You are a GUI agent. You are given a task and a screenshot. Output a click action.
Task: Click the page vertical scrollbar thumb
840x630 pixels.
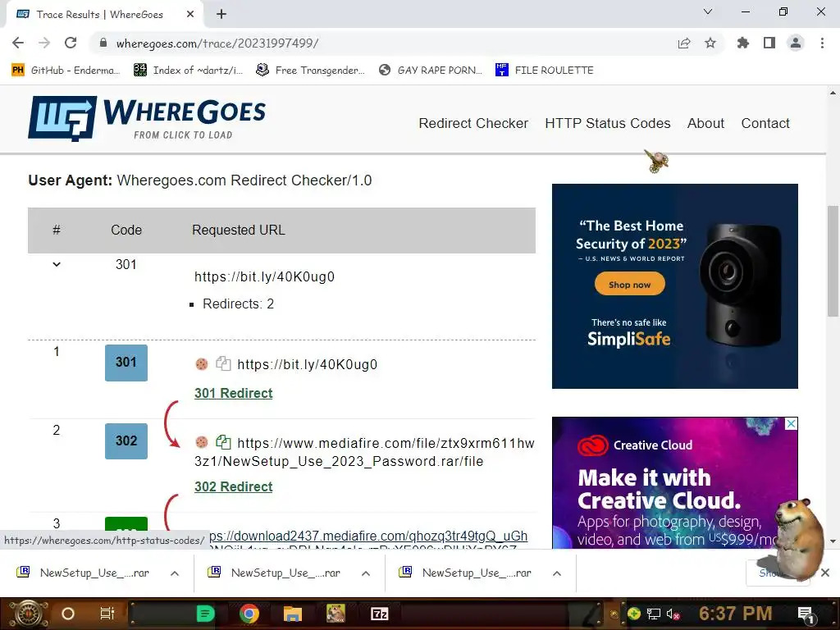(833, 261)
